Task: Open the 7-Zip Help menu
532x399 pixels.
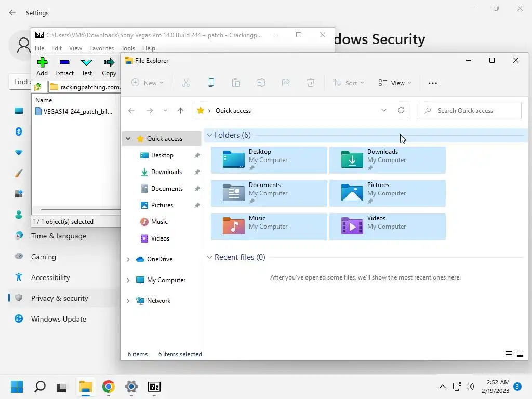Action: point(149,48)
